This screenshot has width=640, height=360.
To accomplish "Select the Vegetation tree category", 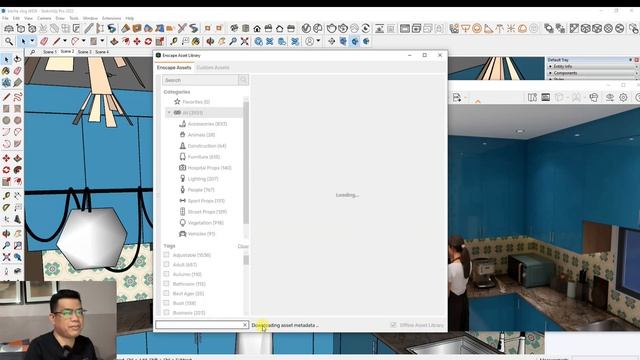I will click(x=202, y=223).
